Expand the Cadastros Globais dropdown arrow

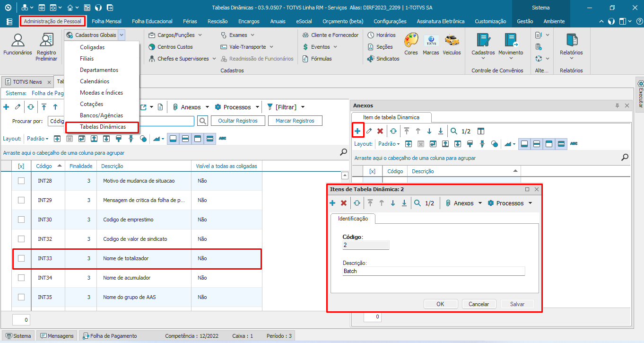[x=122, y=35]
